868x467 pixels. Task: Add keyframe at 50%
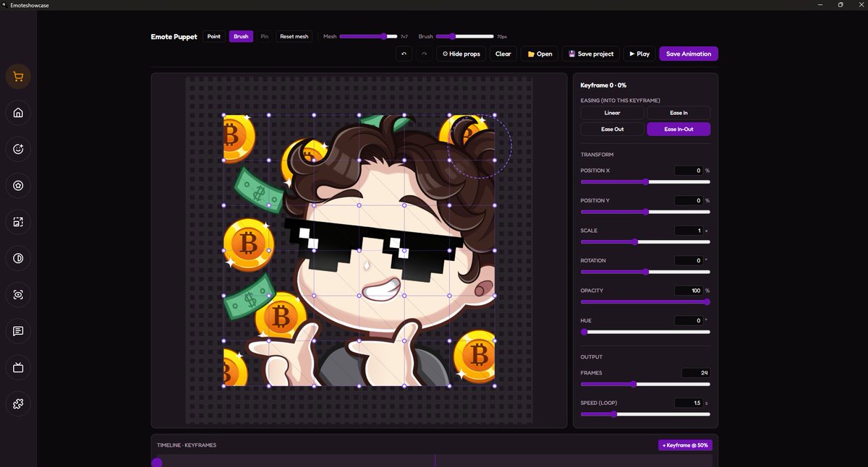[x=685, y=445]
